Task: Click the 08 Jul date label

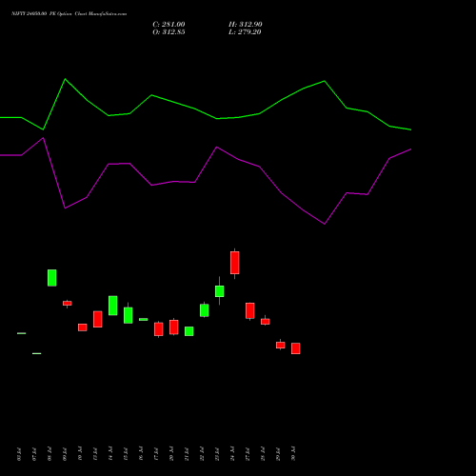Action: 50,453
